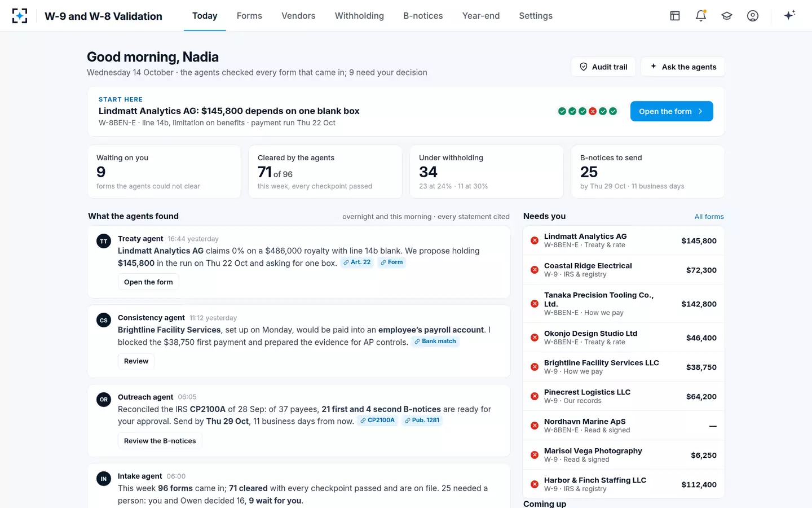Switch to the B-notices tab
The image size is (812, 508).
click(423, 16)
